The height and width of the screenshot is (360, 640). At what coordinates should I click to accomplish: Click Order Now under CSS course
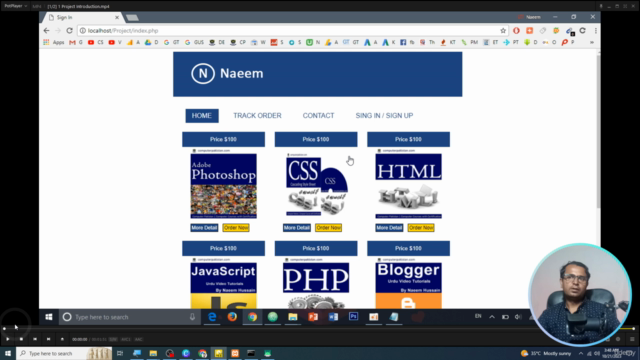(x=329, y=228)
